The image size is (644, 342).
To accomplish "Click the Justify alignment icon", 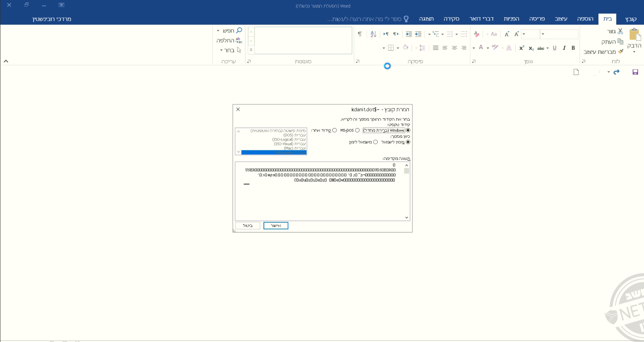I will coord(435,48).
